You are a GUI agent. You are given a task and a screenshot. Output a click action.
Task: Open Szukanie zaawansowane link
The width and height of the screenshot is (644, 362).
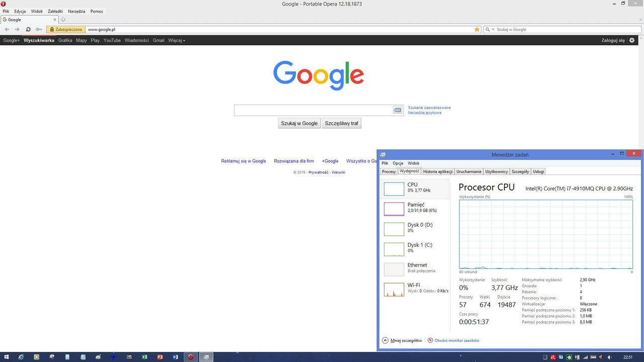point(429,108)
